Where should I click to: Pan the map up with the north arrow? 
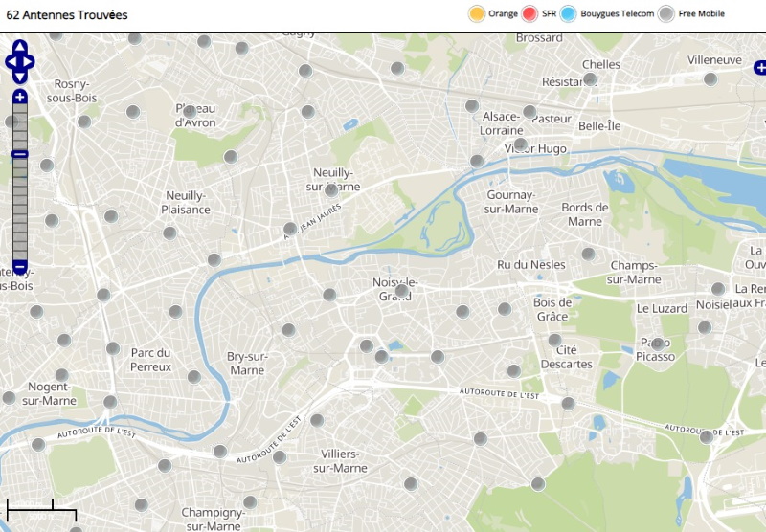[20, 46]
